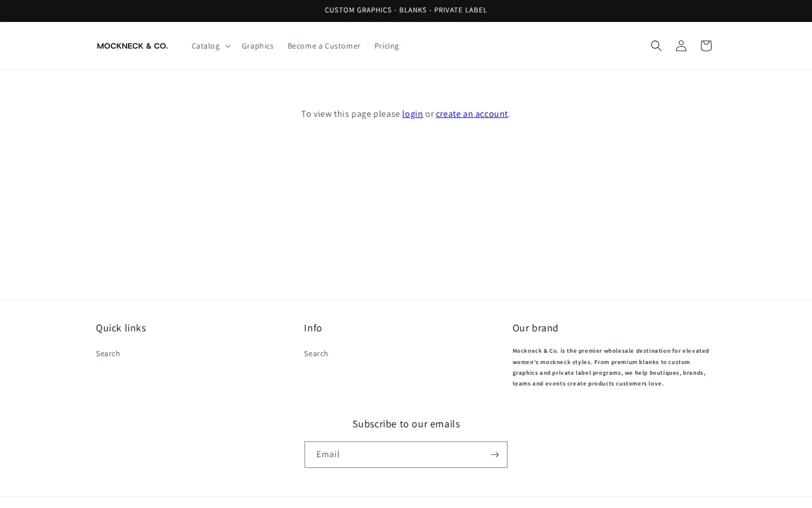Viewport: 812px width, 508px height.
Task: Open Search under Info
Action: tap(316, 353)
